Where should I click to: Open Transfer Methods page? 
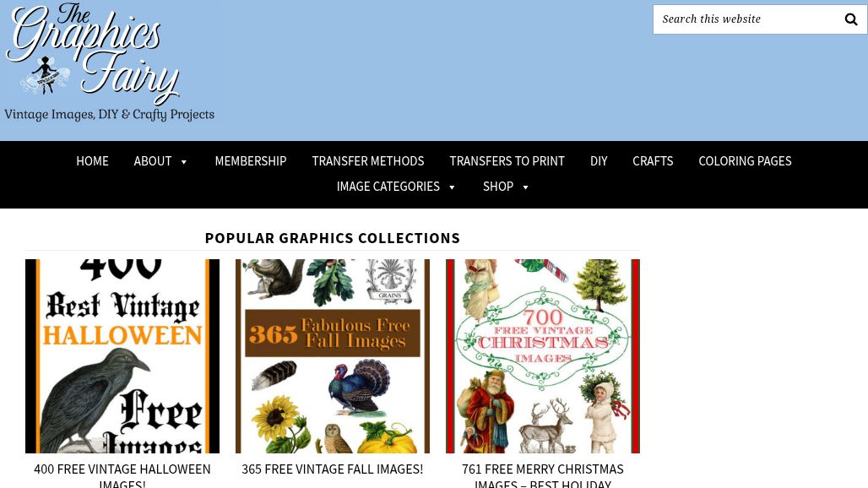tap(367, 161)
